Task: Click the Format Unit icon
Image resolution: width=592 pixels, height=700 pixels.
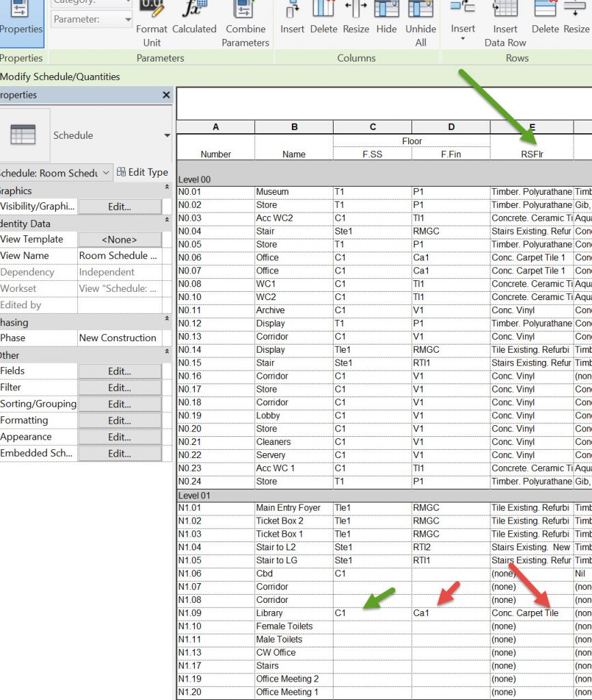Action: point(151,10)
